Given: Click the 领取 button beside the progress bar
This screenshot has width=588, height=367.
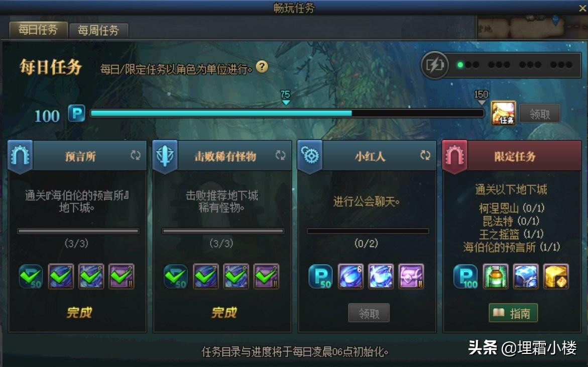Looking at the screenshot, I should [x=540, y=114].
